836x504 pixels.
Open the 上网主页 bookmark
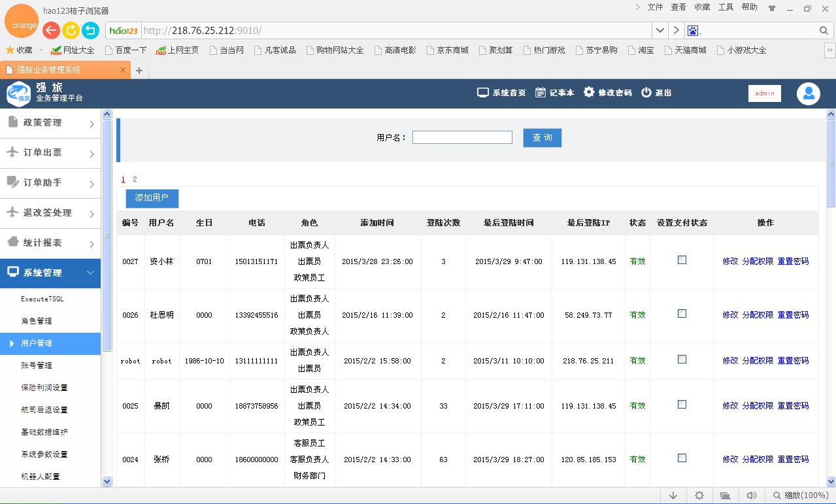pos(177,50)
